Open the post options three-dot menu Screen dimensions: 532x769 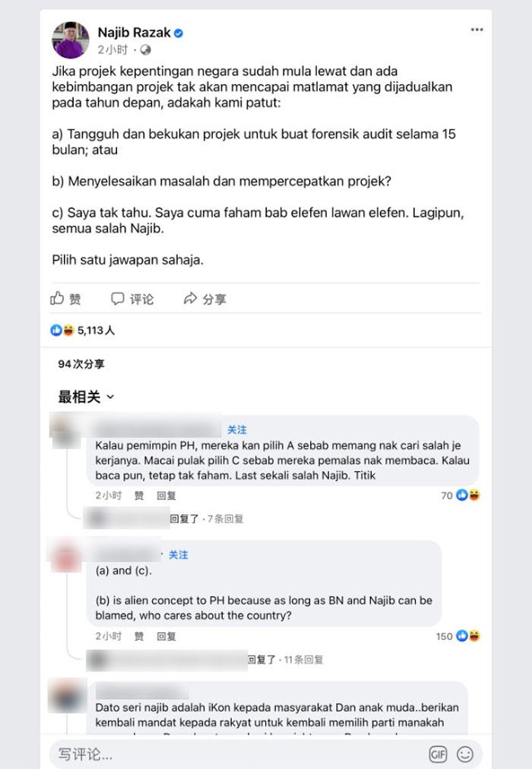477,30
